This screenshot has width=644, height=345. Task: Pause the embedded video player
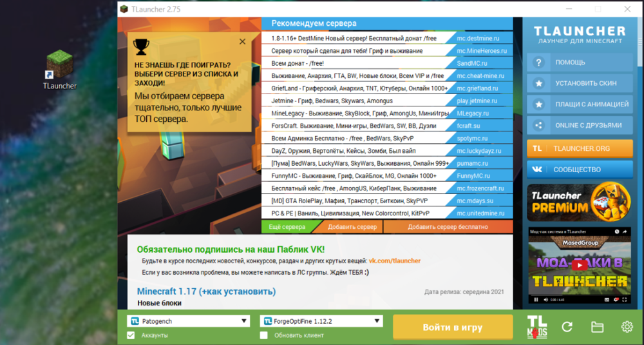(536, 300)
